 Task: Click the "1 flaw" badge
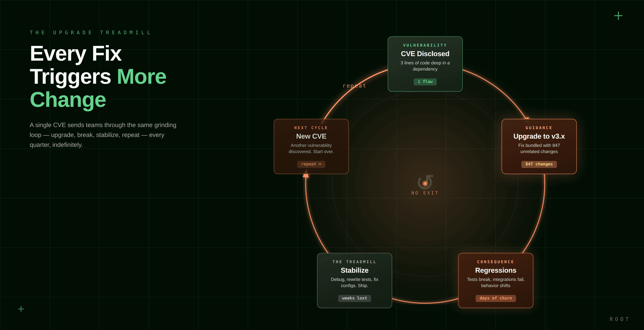[425, 82]
